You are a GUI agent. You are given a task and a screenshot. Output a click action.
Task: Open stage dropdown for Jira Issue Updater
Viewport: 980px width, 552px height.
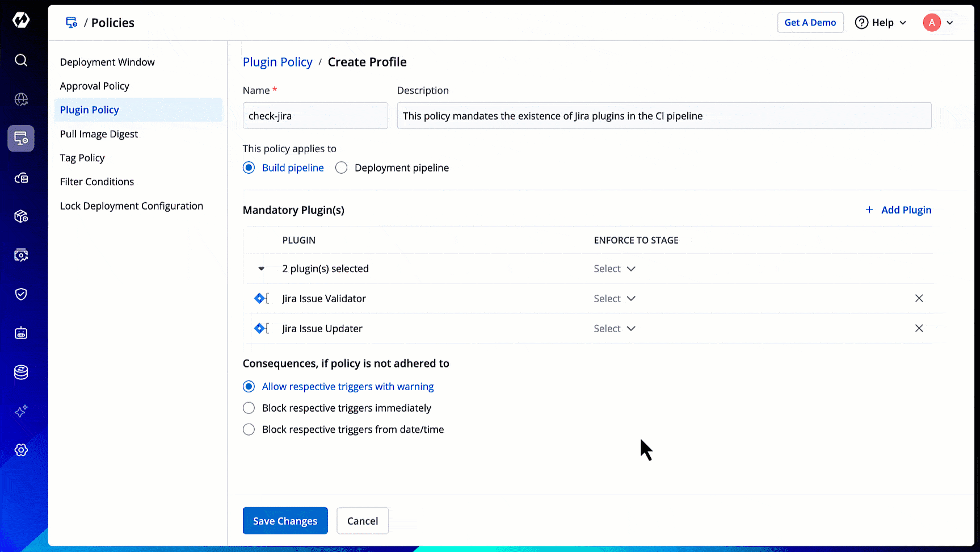[614, 329]
